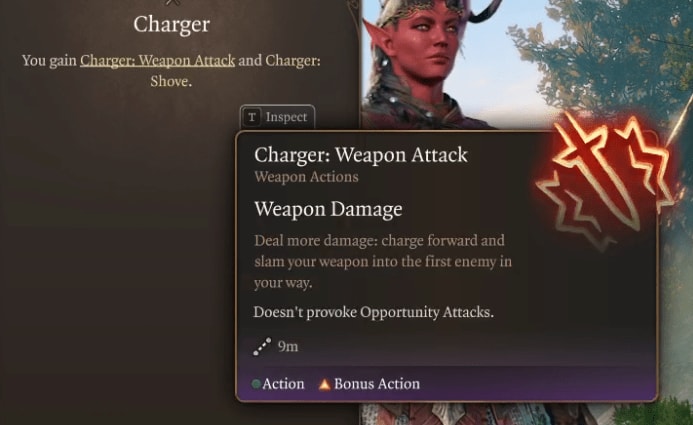Click the X icon above Charger title
The width and height of the screenshot is (693, 425).
[x=172, y=3]
